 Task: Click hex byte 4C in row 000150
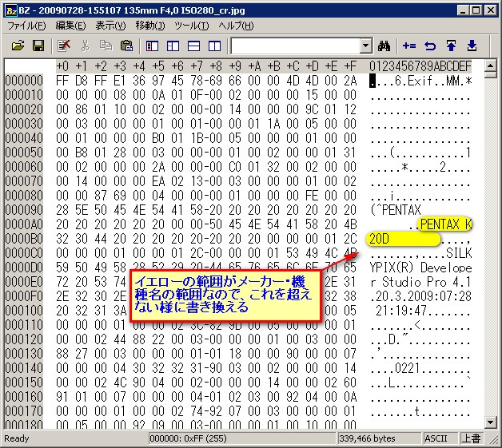click(x=120, y=383)
